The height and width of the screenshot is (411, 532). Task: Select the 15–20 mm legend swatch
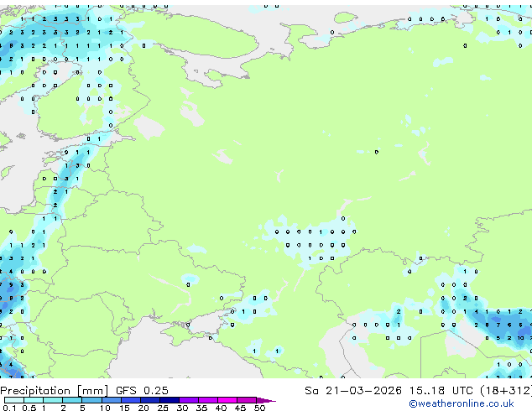[x=130, y=400]
